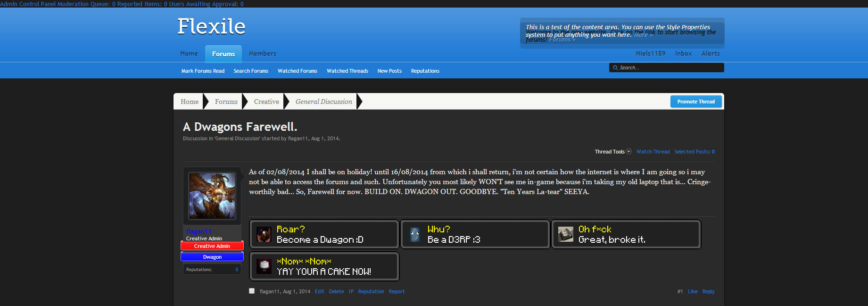This screenshot has width=868, height=306.
Task: Click the blue creature icon in Whu? banner
Action: [x=415, y=234]
